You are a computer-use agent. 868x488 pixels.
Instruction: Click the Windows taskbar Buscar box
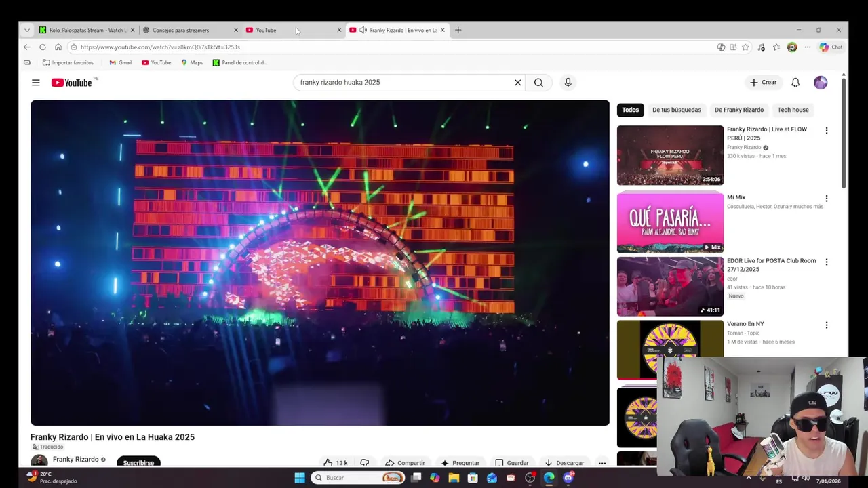pyautogui.click(x=358, y=478)
